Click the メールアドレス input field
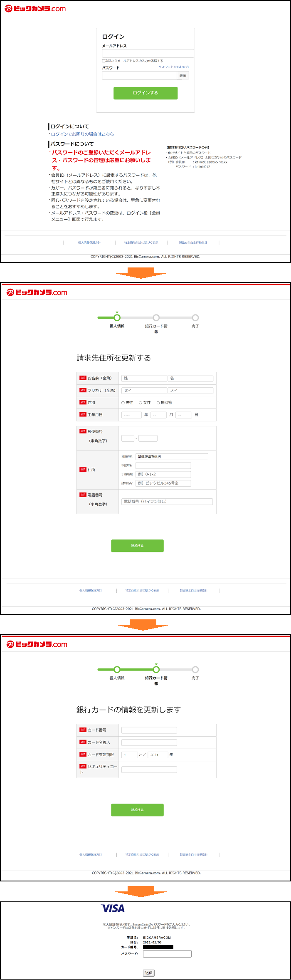 (148, 53)
